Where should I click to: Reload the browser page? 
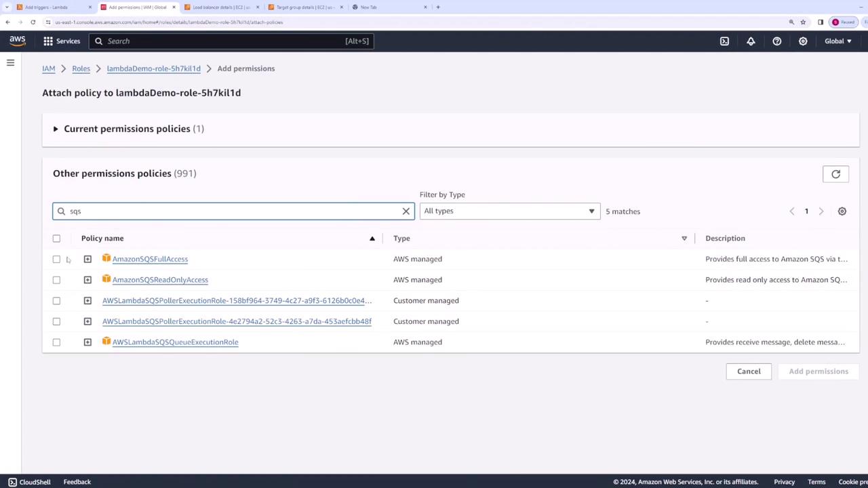pyautogui.click(x=33, y=22)
